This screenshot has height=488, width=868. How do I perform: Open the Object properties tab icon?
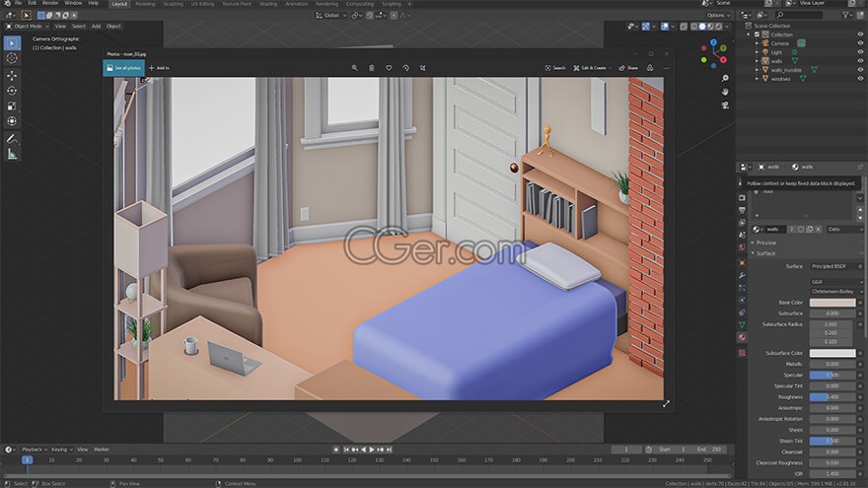point(742,263)
